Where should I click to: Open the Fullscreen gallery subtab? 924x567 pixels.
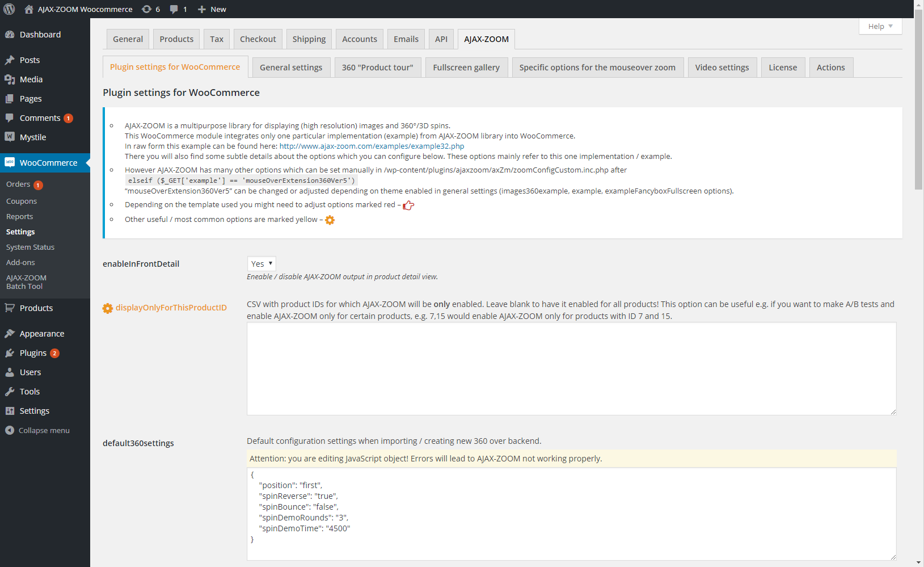point(466,68)
